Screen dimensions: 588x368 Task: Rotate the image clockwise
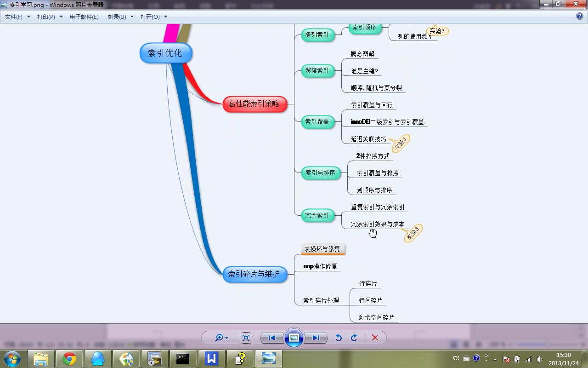pyautogui.click(x=354, y=338)
